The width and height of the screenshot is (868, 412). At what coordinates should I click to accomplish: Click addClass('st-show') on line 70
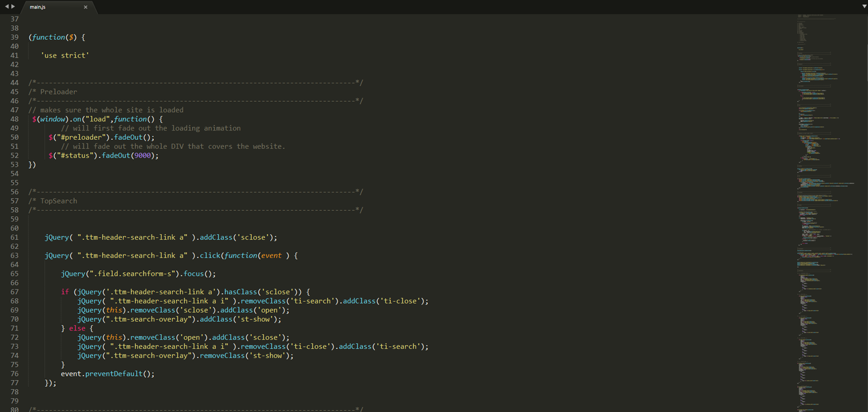pos(238,319)
